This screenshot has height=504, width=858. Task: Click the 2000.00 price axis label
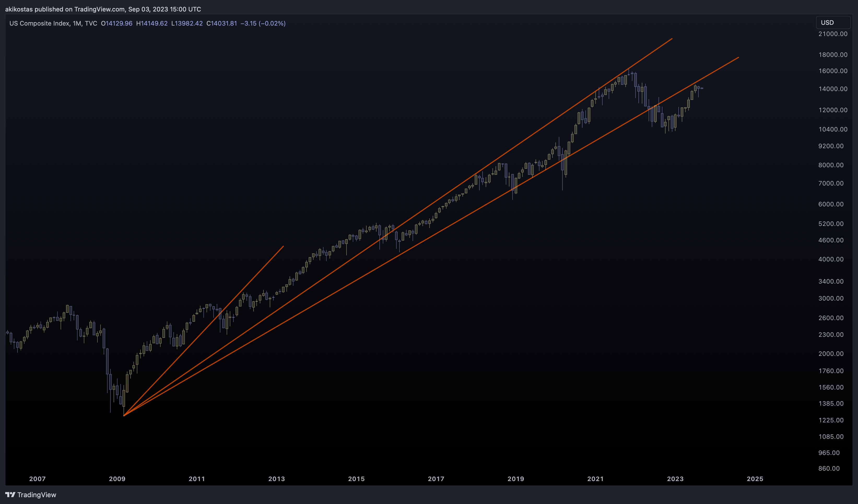click(831, 354)
